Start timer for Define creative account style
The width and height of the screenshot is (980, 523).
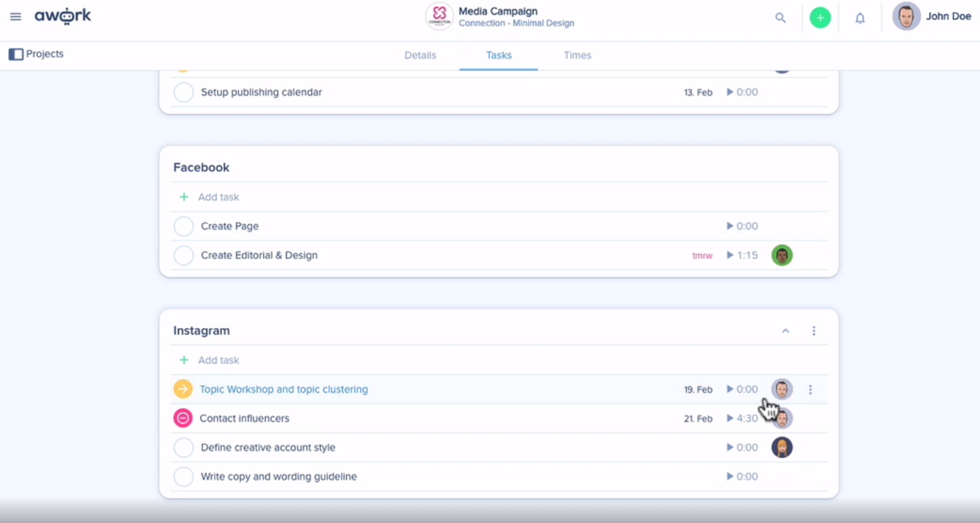730,447
